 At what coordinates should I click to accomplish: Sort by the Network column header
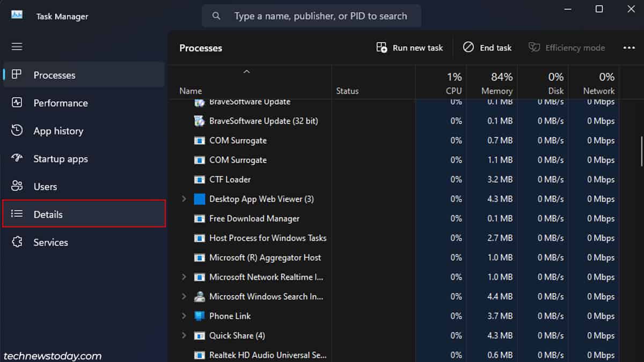(x=594, y=83)
